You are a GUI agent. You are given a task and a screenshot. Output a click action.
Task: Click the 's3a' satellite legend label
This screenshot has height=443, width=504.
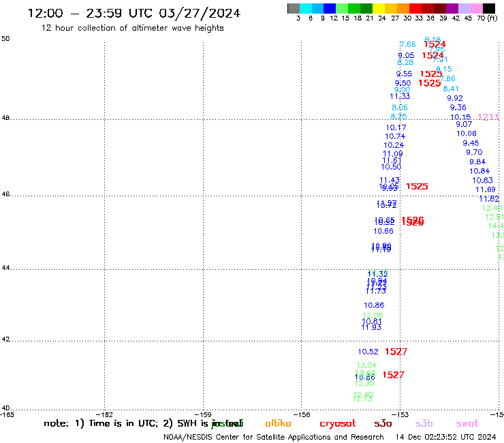[x=383, y=424]
